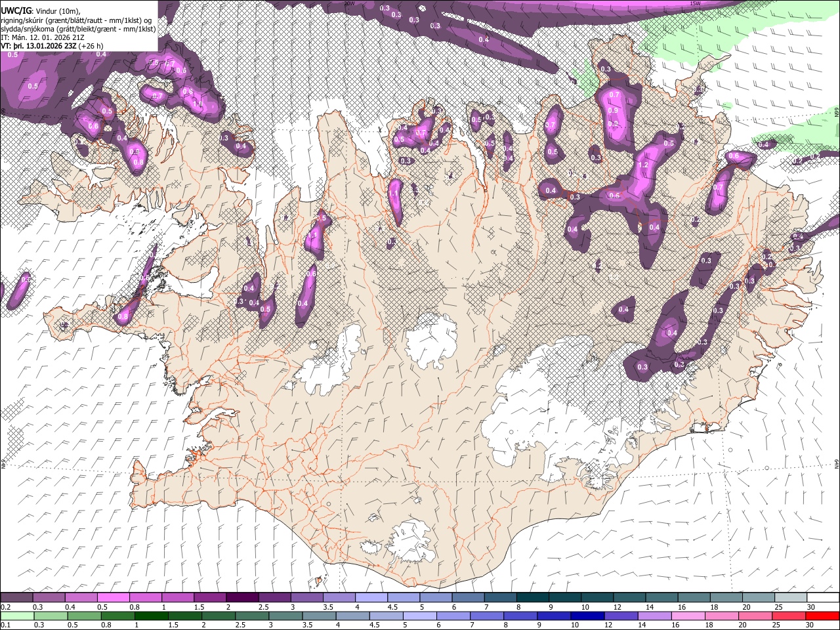Screen dimensions: 840x630
Task: Click the rain scale swatch between 3 and 3.5
Action: [285, 616]
